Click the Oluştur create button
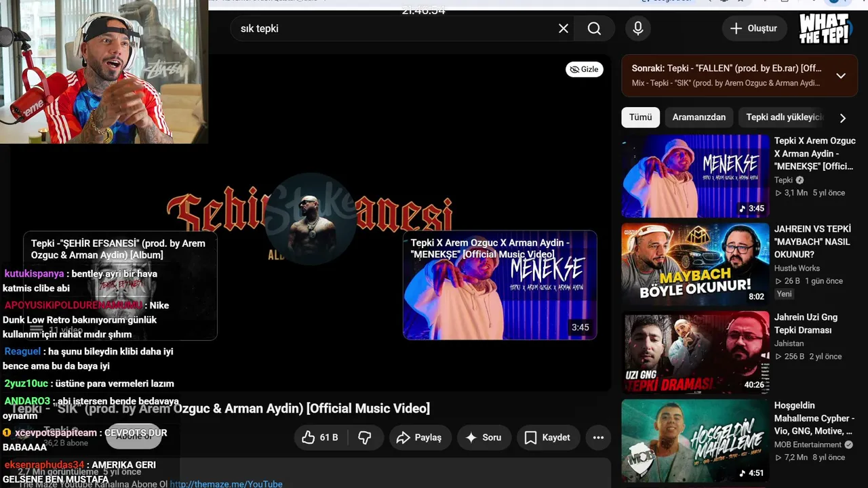The height and width of the screenshot is (488, 868). [754, 28]
